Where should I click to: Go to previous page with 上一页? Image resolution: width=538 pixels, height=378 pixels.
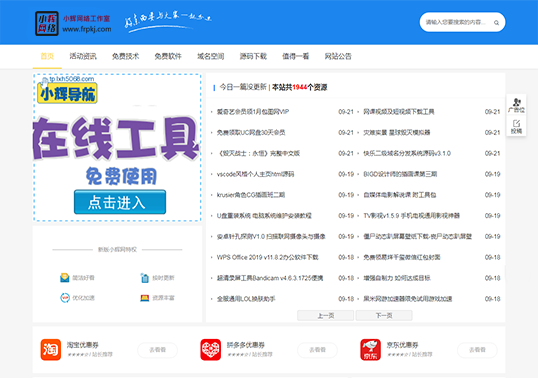pyautogui.click(x=325, y=315)
